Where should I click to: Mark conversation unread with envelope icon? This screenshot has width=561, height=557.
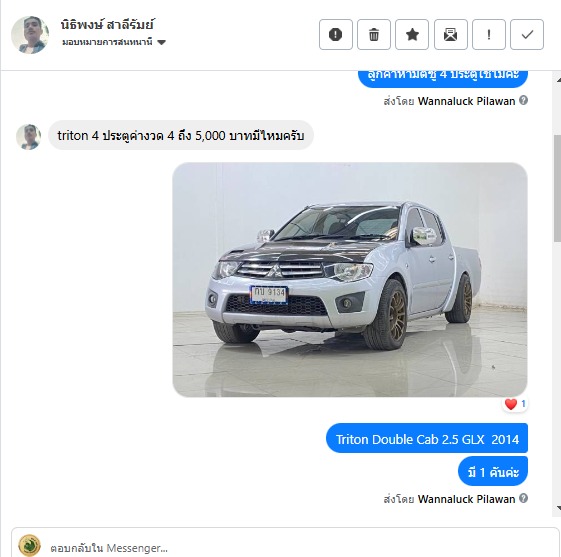[450, 35]
